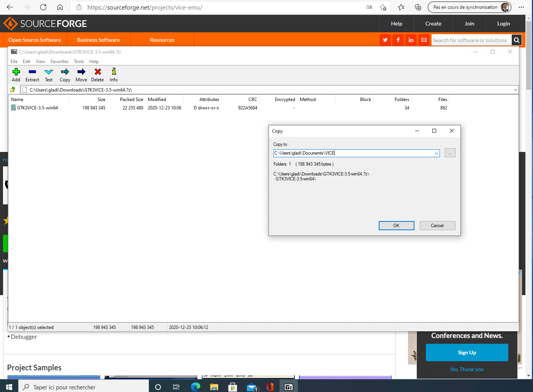Click the Move toolbar icon in 7-Zip
This screenshot has height=392, width=533.
81,75
